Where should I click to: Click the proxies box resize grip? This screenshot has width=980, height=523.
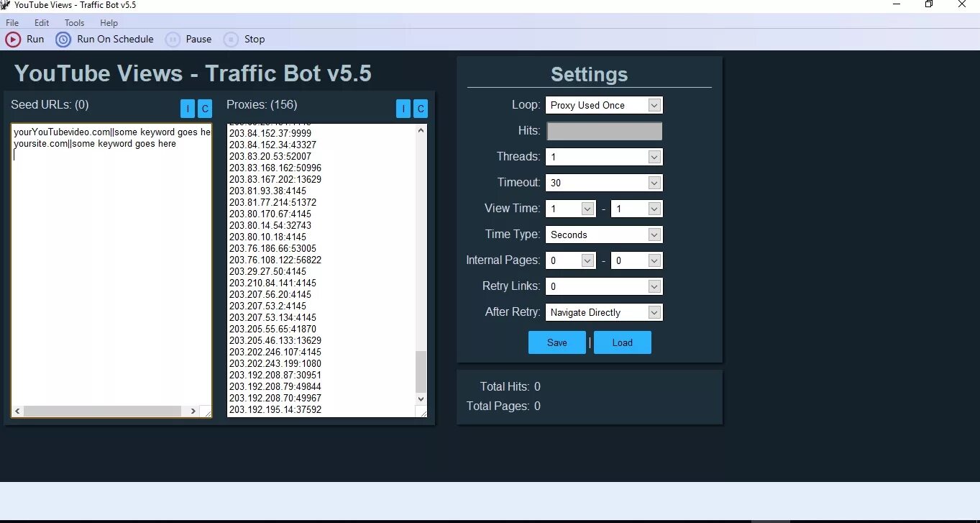421,411
